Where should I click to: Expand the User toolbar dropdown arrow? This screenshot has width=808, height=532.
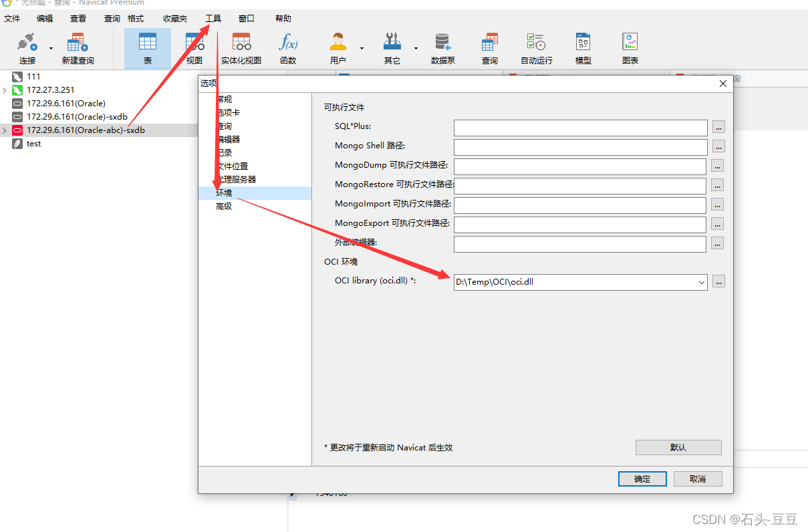[x=362, y=48]
